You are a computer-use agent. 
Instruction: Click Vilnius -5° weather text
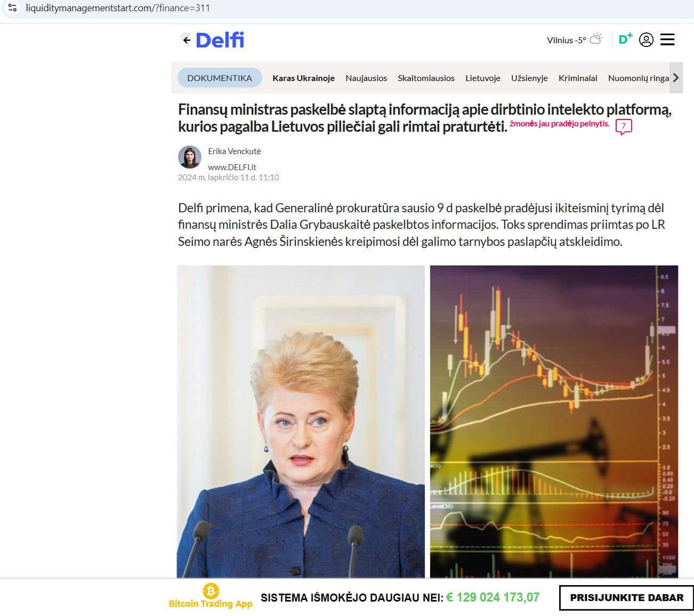tap(566, 40)
